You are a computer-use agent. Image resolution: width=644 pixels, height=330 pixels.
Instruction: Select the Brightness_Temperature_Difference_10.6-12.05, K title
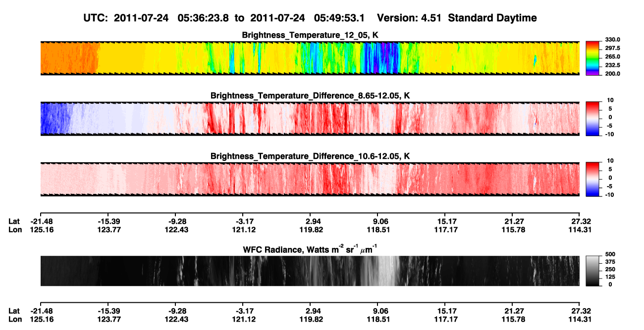[311, 156]
